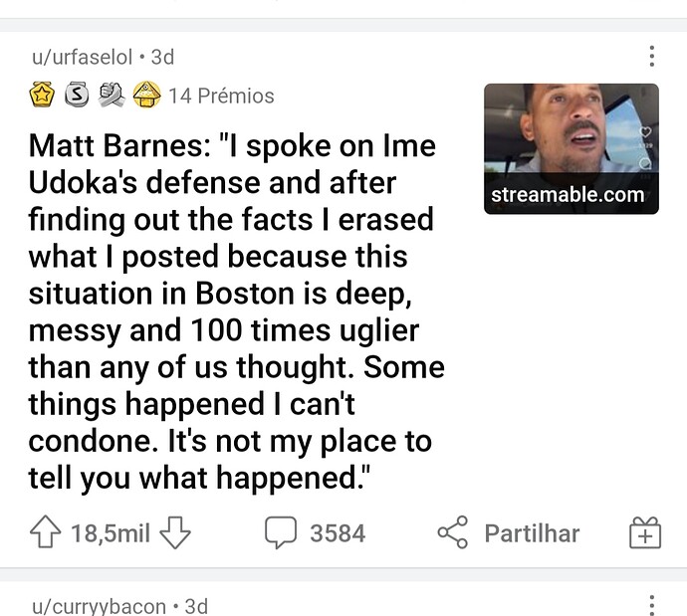
Task: Downvote the Matt Barnes post
Action: (174, 533)
